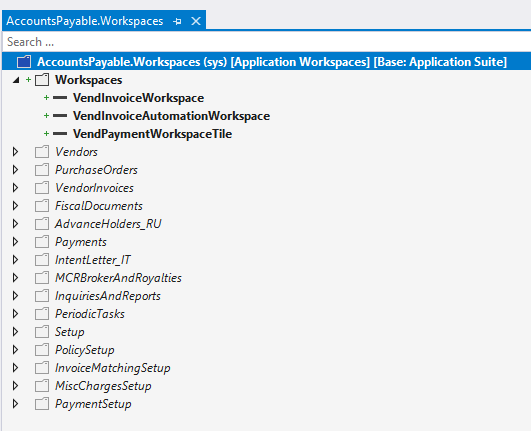Focus the Search field in designer

pyautogui.click(x=266, y=42)
